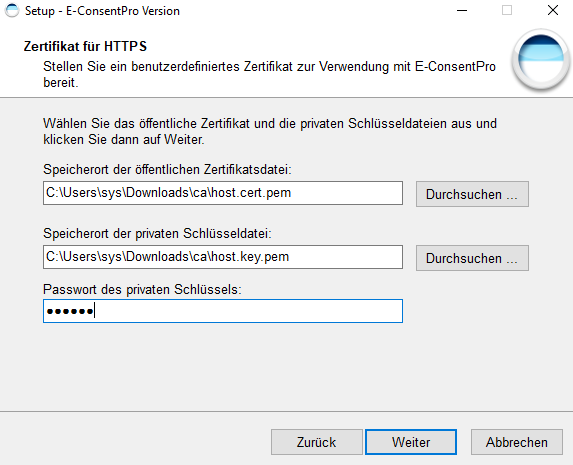This screenshot has width=573, height=465.
Task: Click the 'Setup - E-ConsentPro Version' title text
Action: (102, 11)
